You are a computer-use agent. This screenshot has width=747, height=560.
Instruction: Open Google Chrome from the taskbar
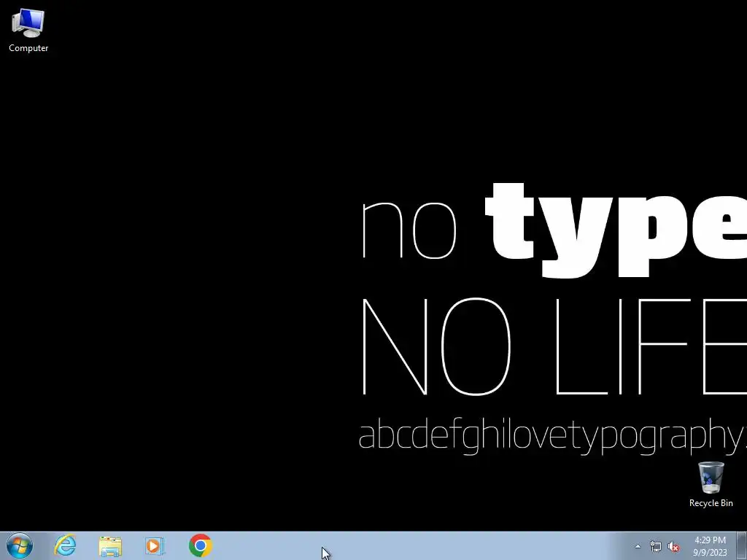pyautogui.click(x=200, y=545)
